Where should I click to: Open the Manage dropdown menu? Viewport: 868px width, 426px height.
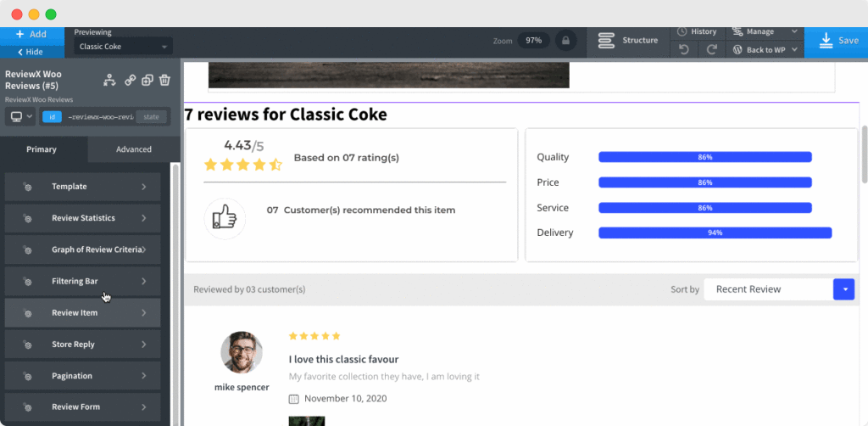click(x=765, y=32)
